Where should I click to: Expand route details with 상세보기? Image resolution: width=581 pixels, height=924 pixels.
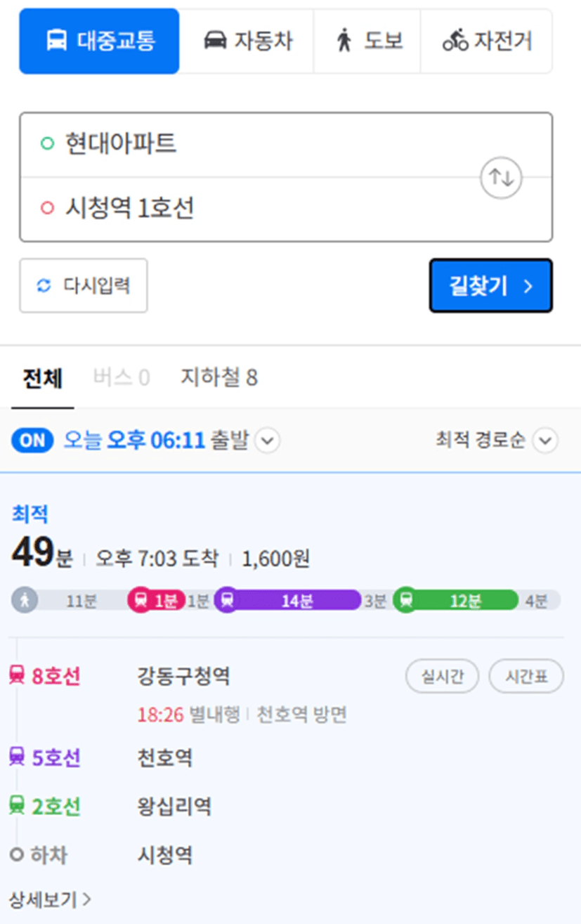pyautogui.click(x=50, y=899)
